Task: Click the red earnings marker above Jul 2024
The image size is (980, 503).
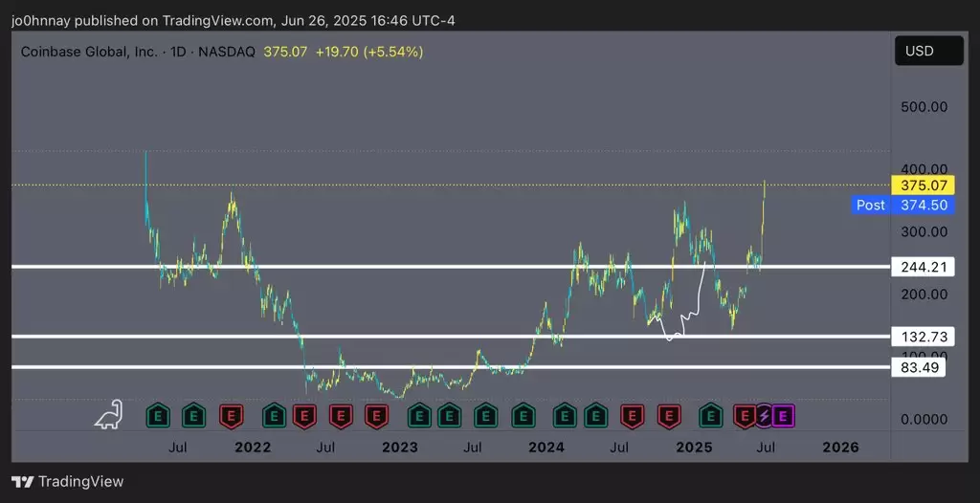Action: (x=632, y=416)
